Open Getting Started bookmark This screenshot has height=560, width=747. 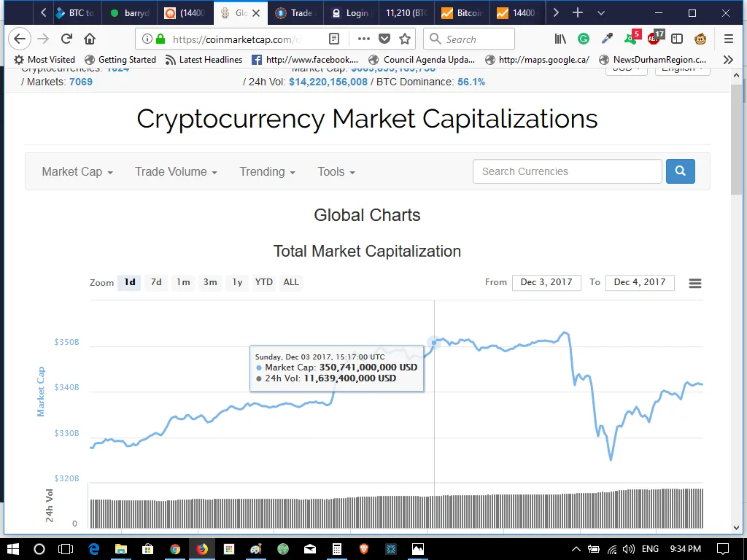tap(120, 60)
